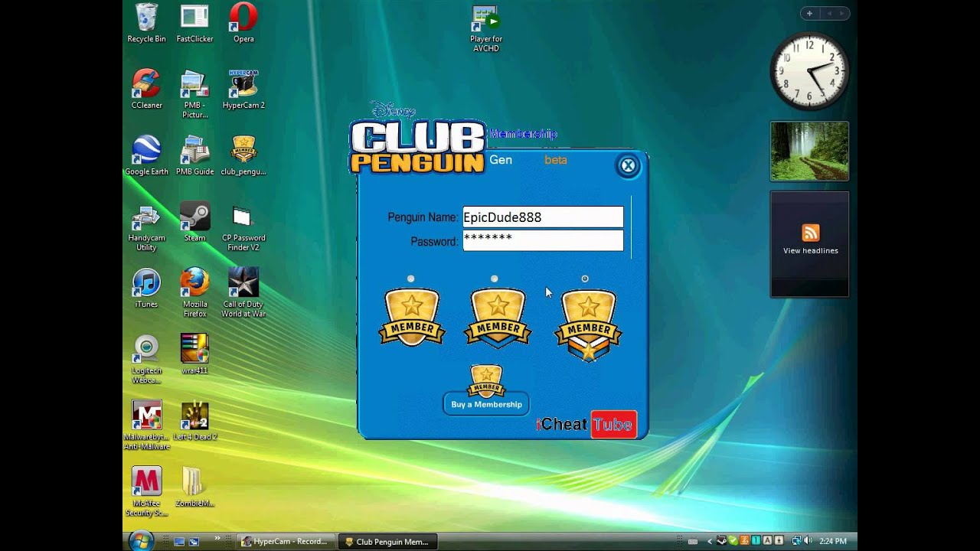Open the wrar411 archive icon

194,354
